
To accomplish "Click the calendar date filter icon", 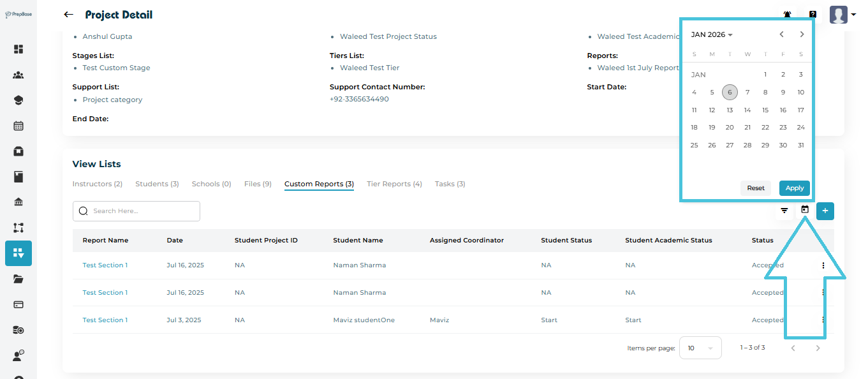I will tap(805, 210).
